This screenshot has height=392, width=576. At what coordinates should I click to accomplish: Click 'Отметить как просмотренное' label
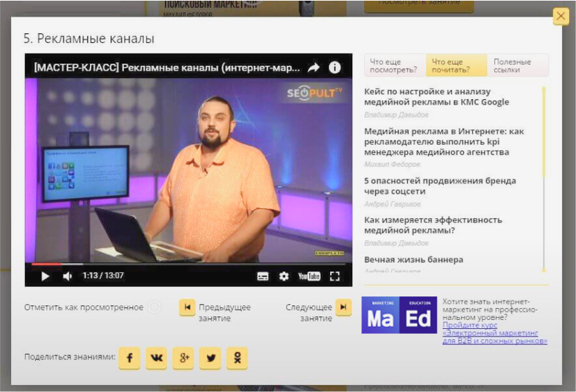84,307
